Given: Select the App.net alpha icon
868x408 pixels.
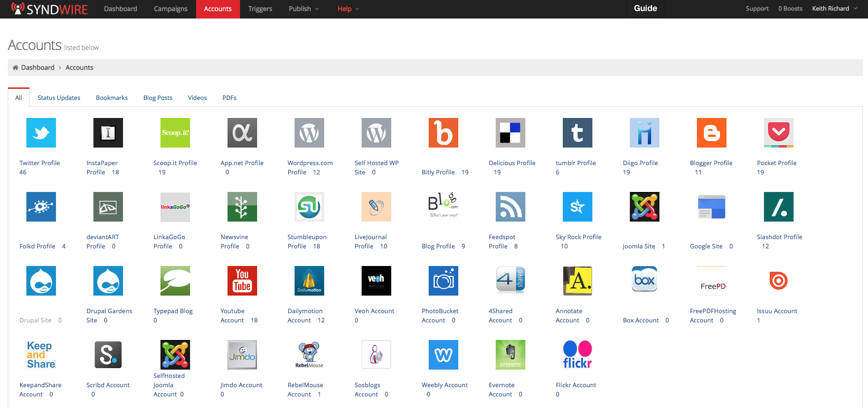Looking at the screenshot, I should point(242,133).
